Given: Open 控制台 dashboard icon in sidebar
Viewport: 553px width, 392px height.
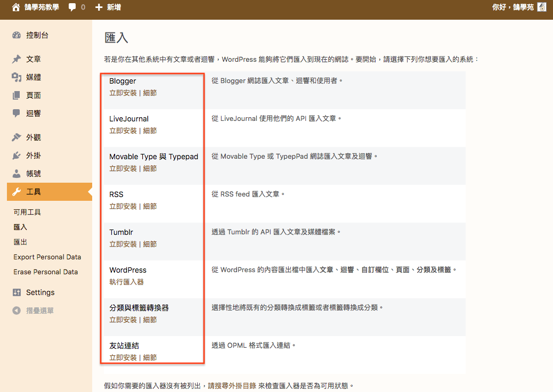Looking at the screenshot, I should point(17,35).
